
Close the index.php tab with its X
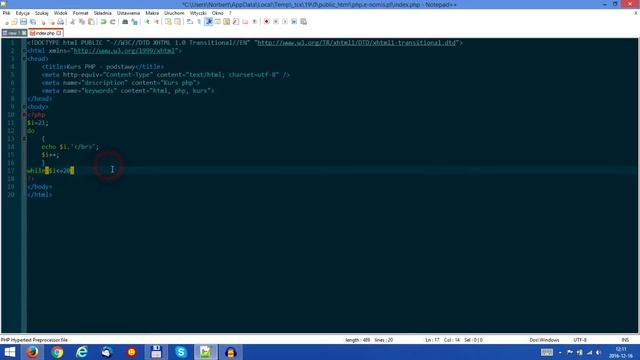pos(59,33)
